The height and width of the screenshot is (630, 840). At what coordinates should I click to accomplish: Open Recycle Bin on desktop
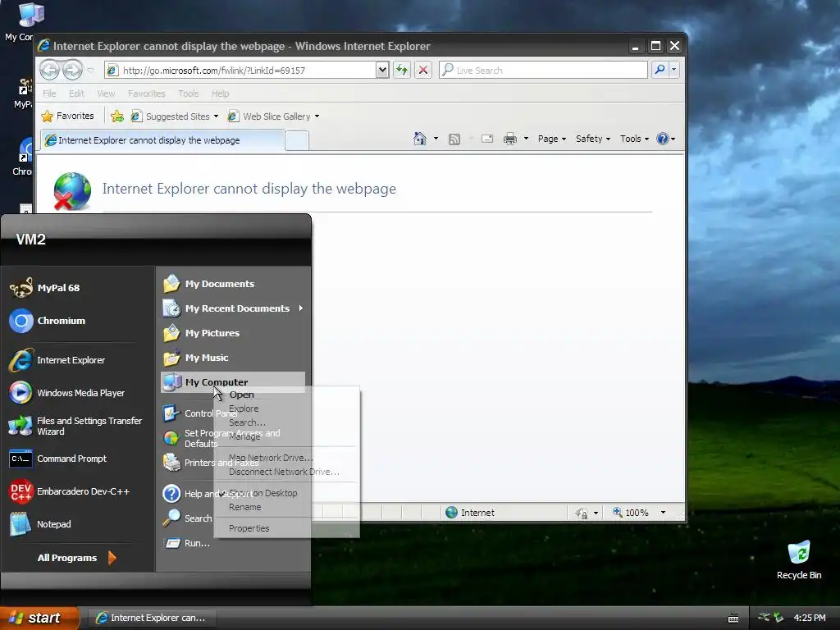[799, 559]
